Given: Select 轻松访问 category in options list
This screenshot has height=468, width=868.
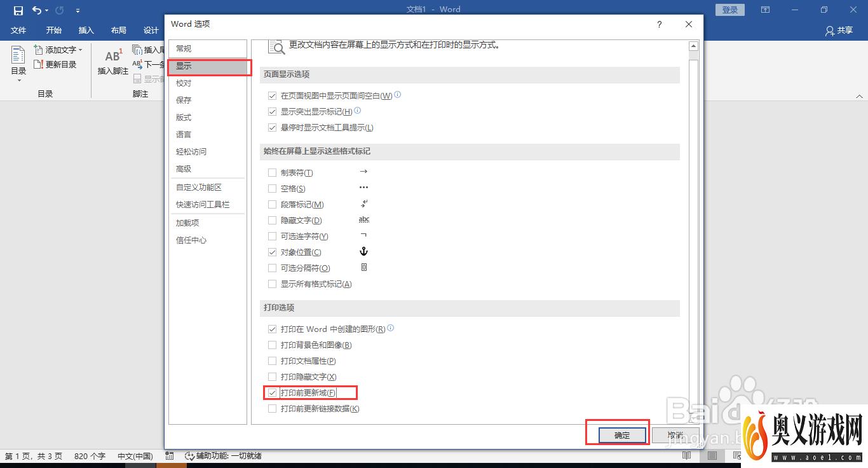Looking at the screenshot, I should coord(207,151).
